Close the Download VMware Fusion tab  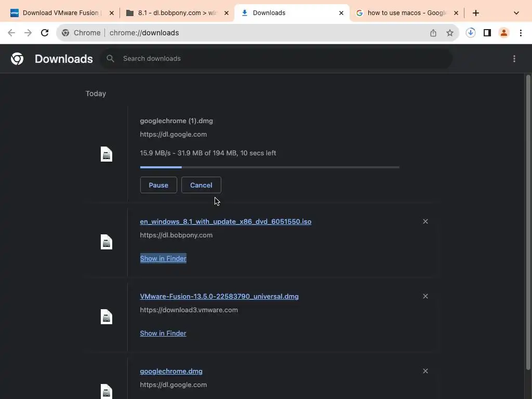point(112,13)
